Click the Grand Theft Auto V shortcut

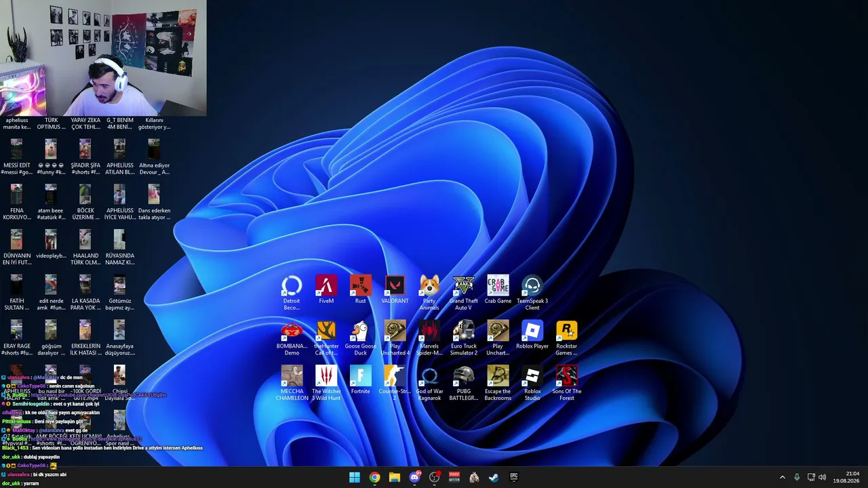pyautogui.click(x=464, y=293)
